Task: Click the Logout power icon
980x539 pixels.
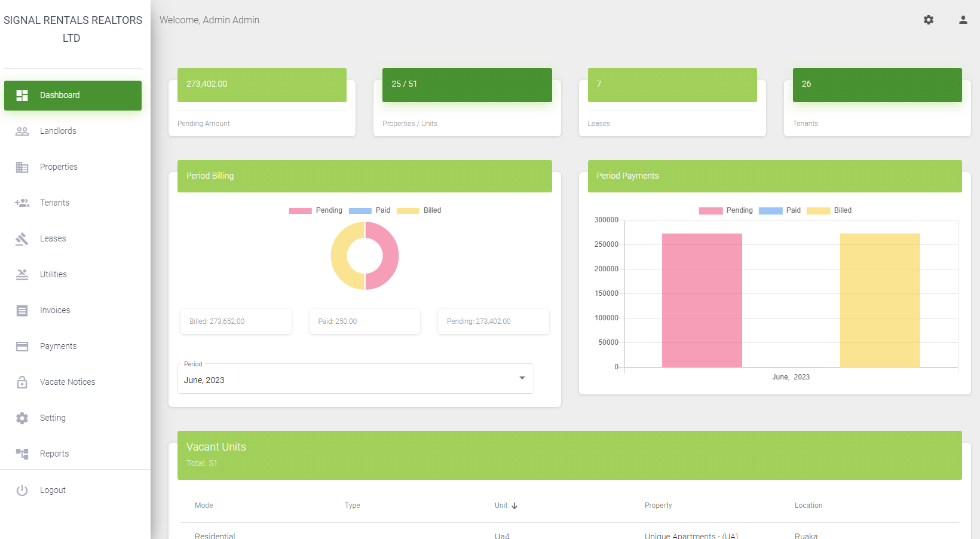Action: coord(22,491)
